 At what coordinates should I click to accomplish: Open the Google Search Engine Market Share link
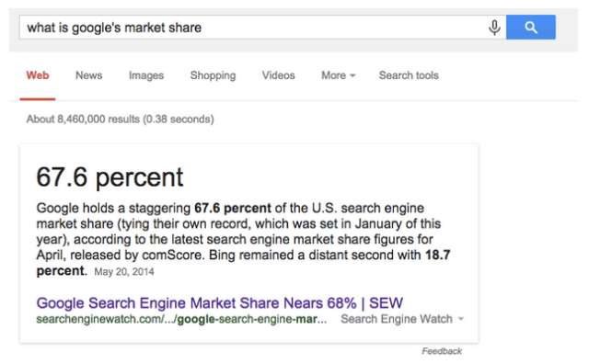point(219,302)
